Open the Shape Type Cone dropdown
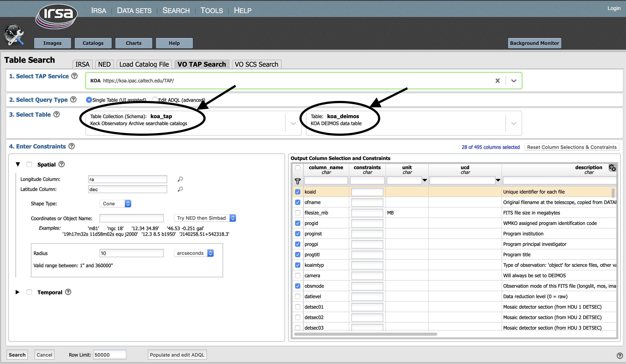Viewport: 626px width, 364px height. coord(115,203)
